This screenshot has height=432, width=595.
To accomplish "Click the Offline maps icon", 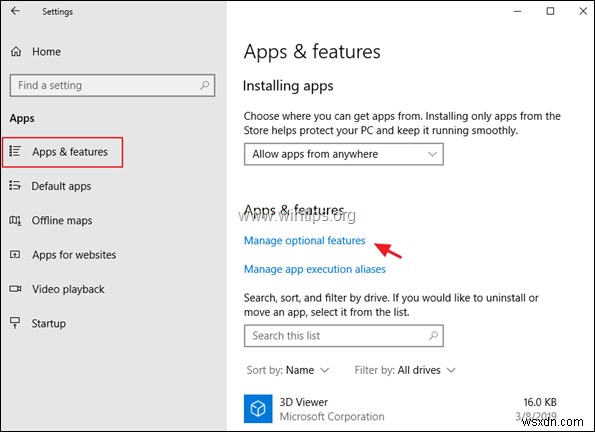I will point(15,220).
